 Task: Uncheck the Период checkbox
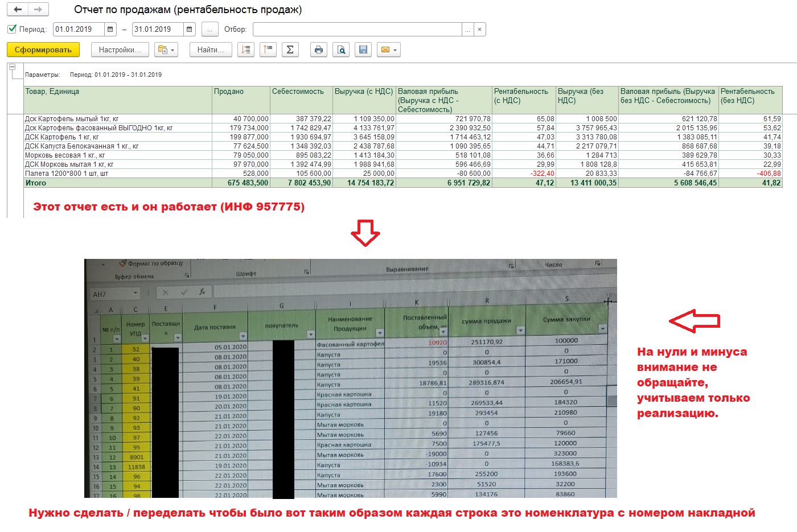(12, 29)
